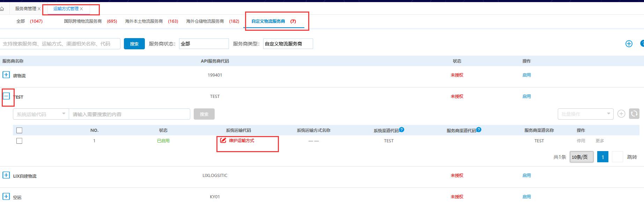Click the provider search input field
The height and width of the screenshot is (206, 644).
click(60, 44)
